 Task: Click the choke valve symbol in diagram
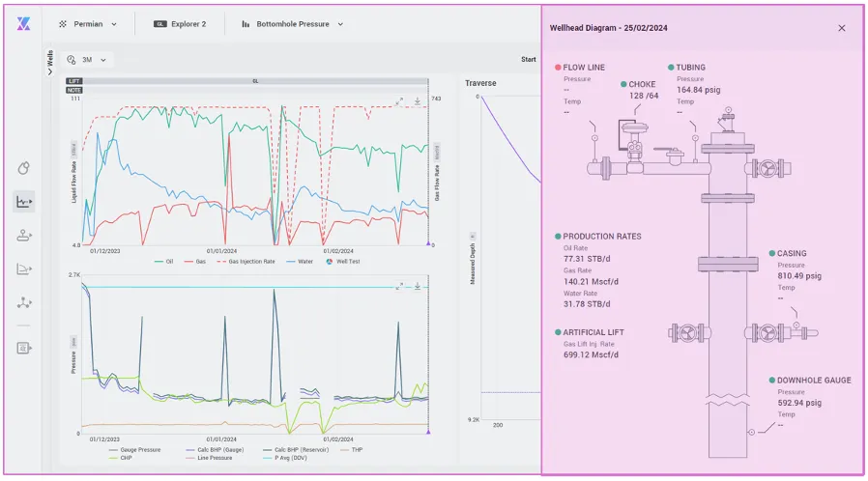point(634,147)
